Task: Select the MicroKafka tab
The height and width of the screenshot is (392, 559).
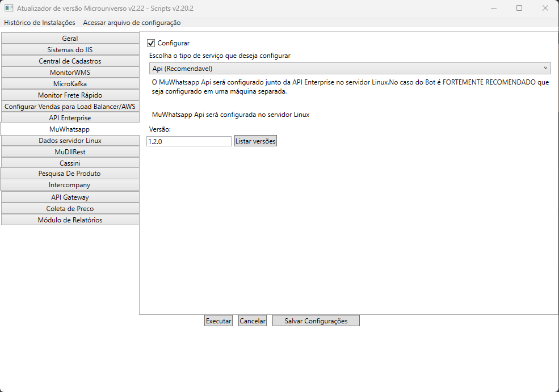Action: (x=70, y=84)
